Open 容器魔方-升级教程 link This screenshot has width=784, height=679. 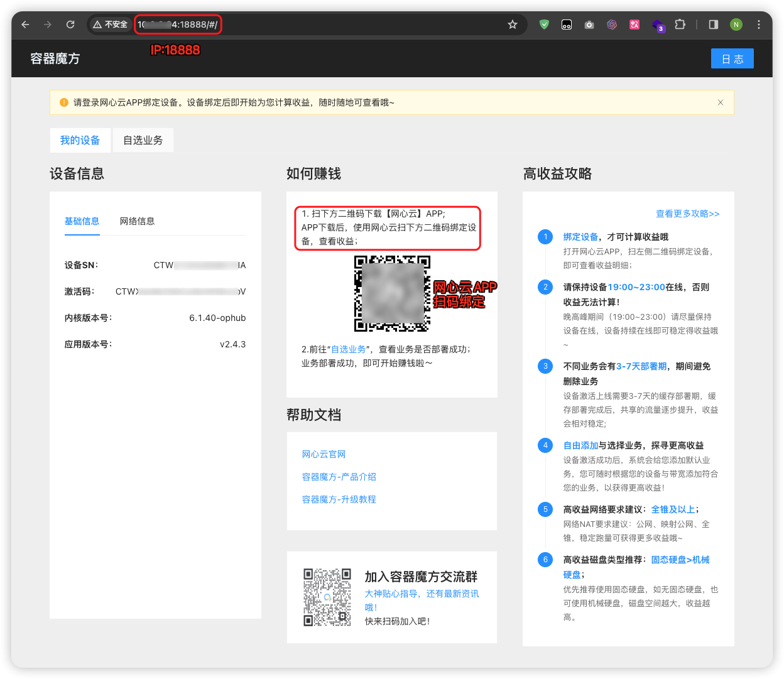(339, 499)
